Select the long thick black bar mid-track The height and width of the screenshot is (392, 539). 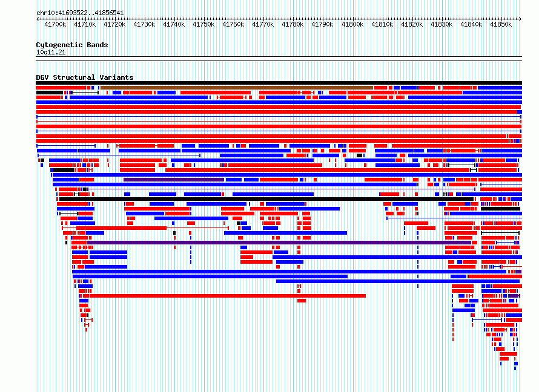266,199
